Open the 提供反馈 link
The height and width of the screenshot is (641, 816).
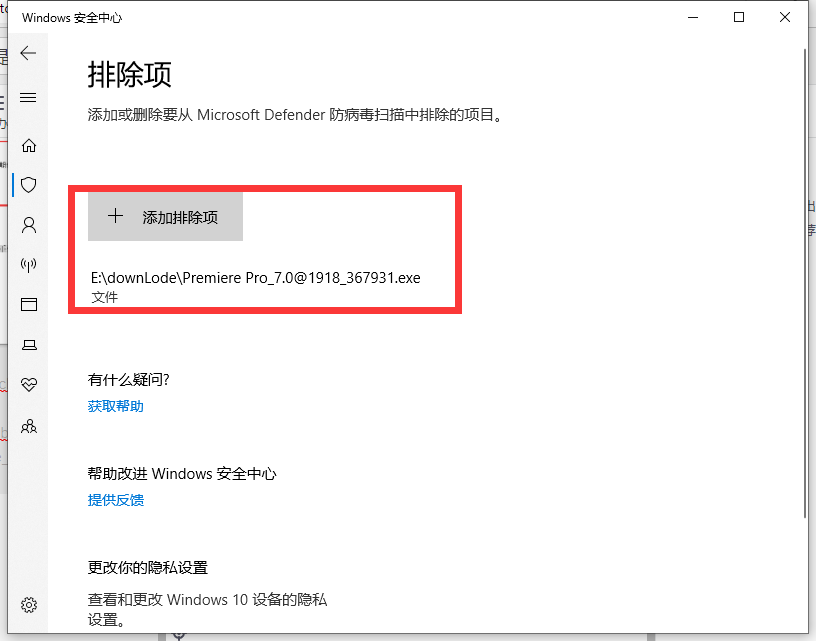116,499
